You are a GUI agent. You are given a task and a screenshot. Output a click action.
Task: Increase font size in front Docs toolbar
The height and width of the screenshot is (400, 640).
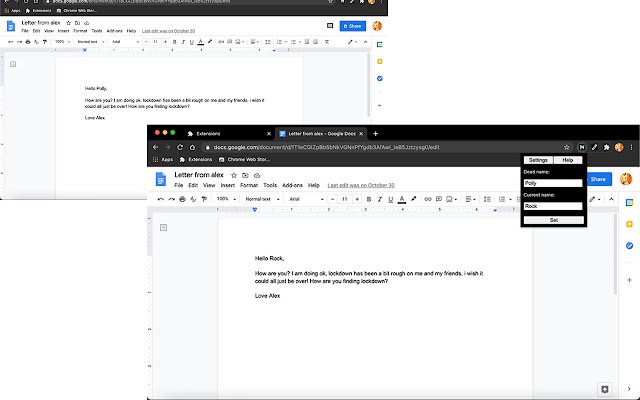pyautogui.click(x=357, y=199)
